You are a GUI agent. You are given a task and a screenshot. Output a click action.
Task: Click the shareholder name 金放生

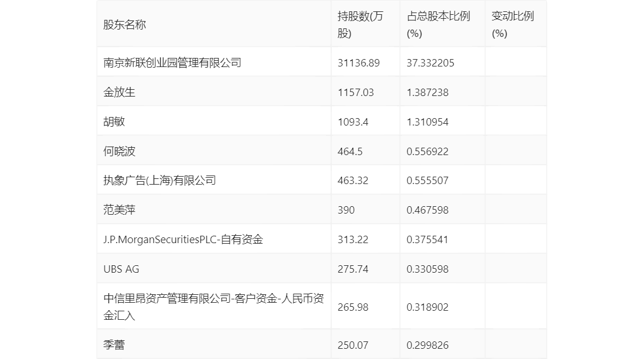119,92
